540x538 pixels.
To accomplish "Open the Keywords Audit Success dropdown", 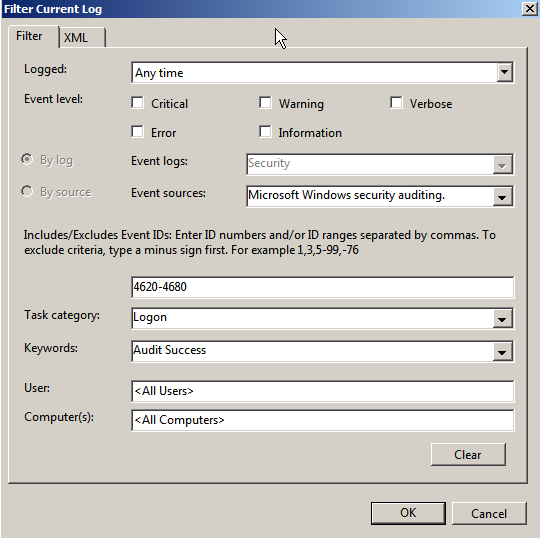I will tap(502, 351).
